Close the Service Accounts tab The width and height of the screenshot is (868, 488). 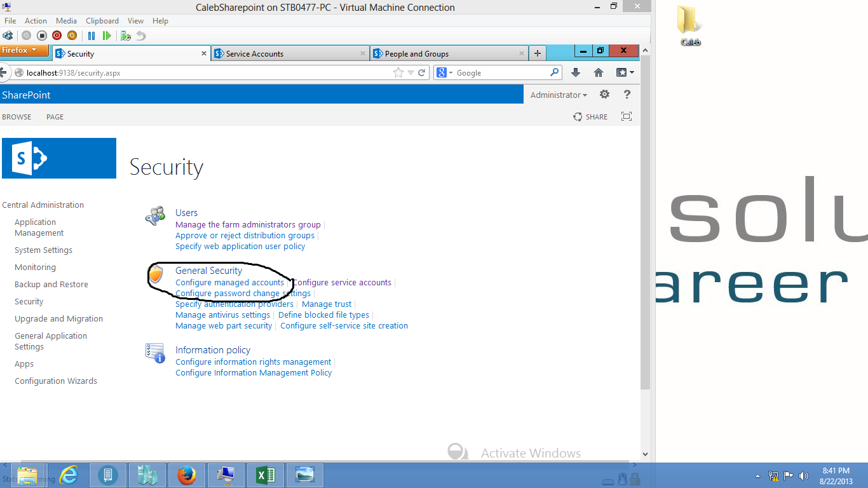363,53
